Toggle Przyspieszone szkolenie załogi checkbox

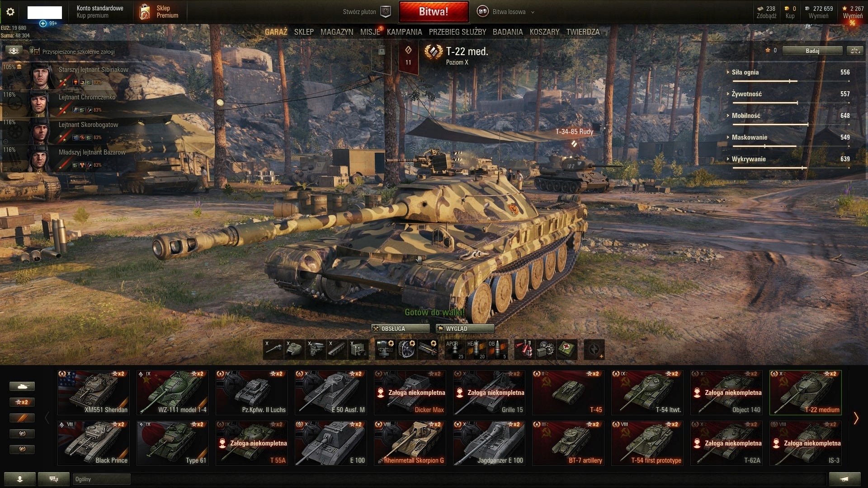[37, 52]
